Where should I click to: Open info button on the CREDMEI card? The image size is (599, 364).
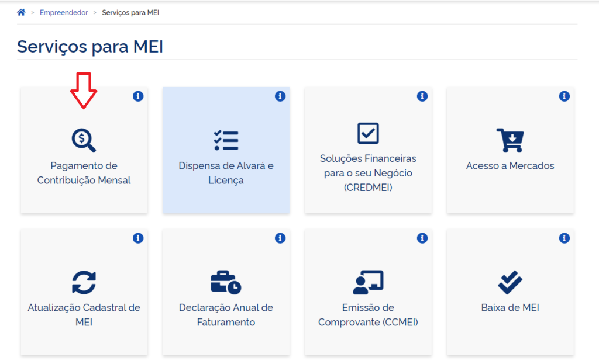click(422, 96)
